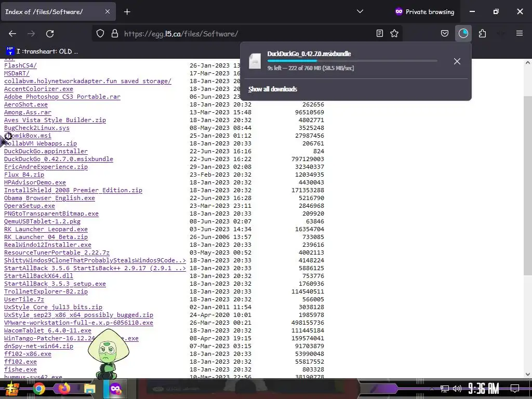Viewport: 532px width, 399px height.
Task: Download VMware-workstation-full-e.x.p-6056110.exe
Action: coord(78,323)
